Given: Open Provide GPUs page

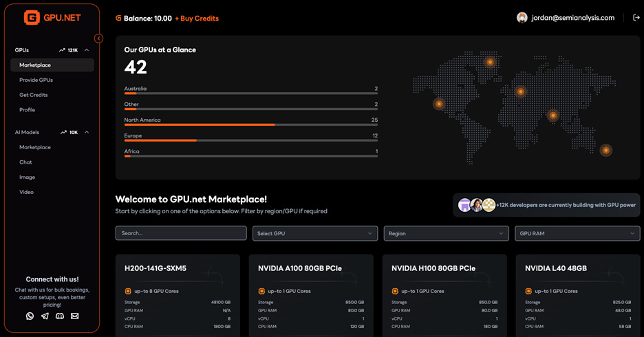Looking at the screenshot, I should pos(36,80).
